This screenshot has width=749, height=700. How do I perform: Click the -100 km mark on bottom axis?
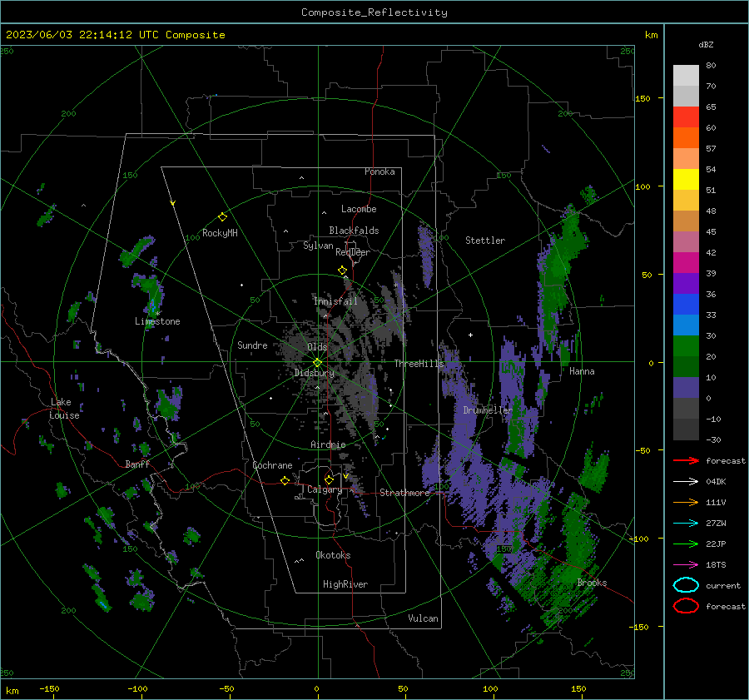click(137, 688)
